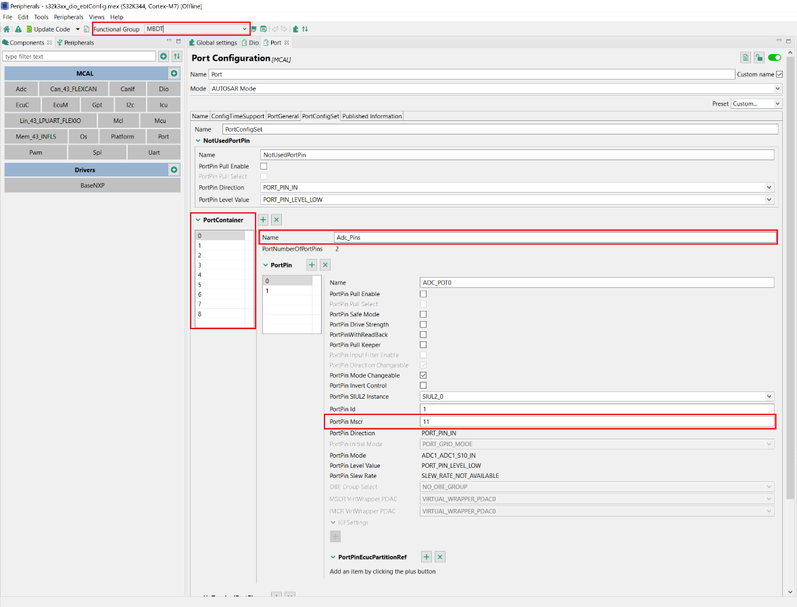This screenshot has height=607, width=797.
Task: Toggle the Custom name checkbox
Action: tap(779, 74)
